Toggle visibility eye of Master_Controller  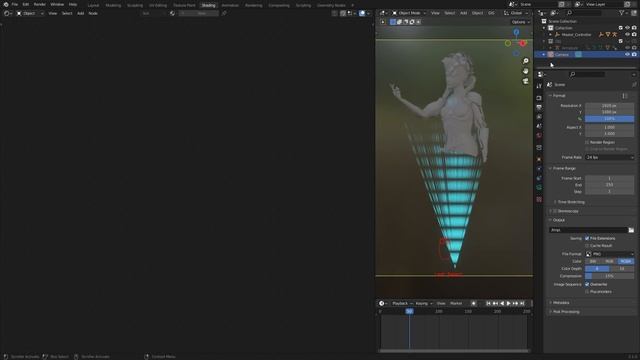627,35
